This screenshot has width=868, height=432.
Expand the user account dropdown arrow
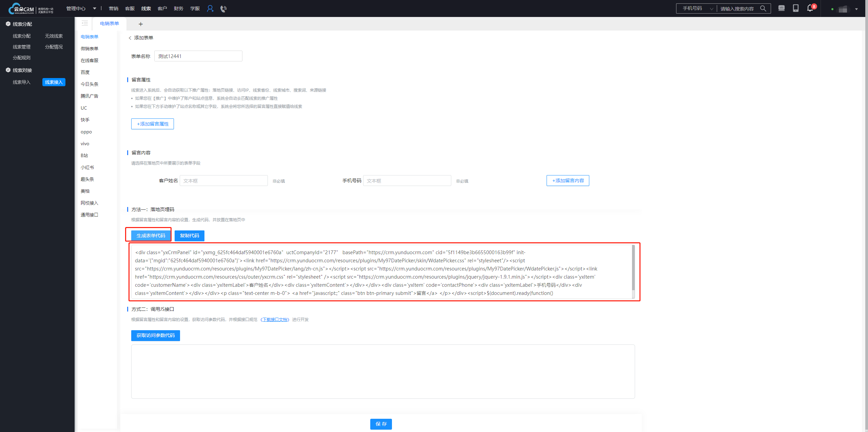tap(856, 9)
